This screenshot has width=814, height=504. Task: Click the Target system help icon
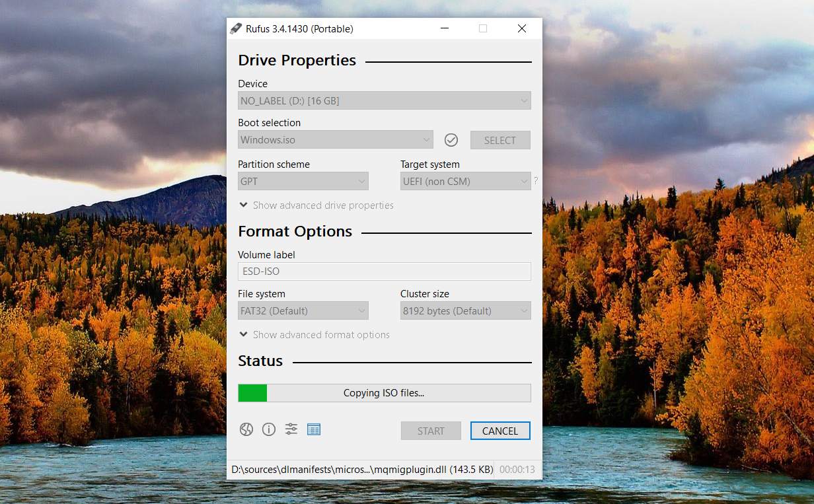(535, 180)
